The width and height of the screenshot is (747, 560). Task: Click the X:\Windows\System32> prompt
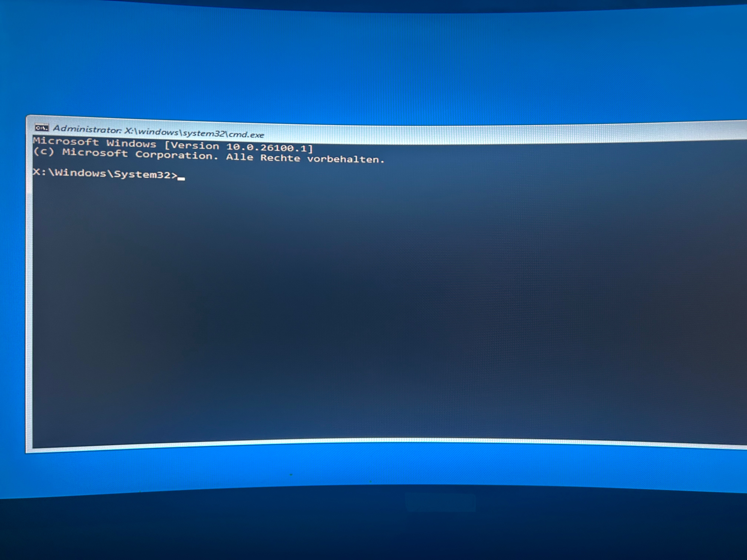point(105,173)
